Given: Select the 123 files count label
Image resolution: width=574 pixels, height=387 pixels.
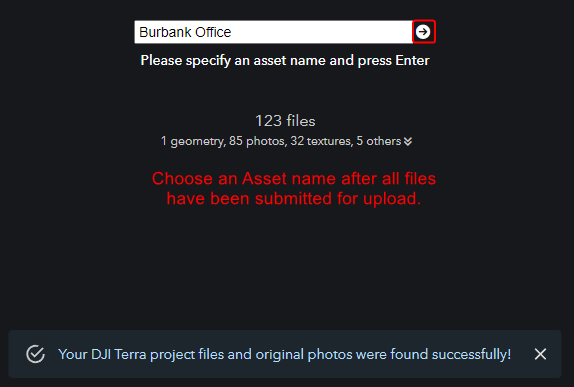Looking at the screenshot, I should click(x=285, y=121).
